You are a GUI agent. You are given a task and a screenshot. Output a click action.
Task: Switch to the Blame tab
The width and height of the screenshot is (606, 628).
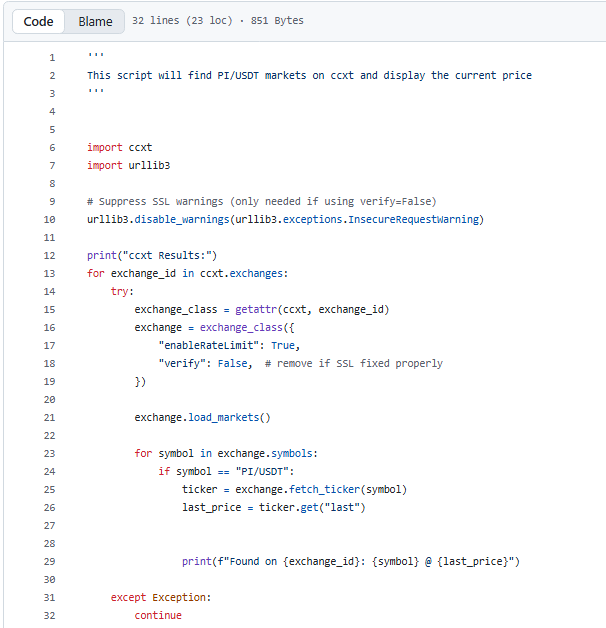(x=95, y=21)
